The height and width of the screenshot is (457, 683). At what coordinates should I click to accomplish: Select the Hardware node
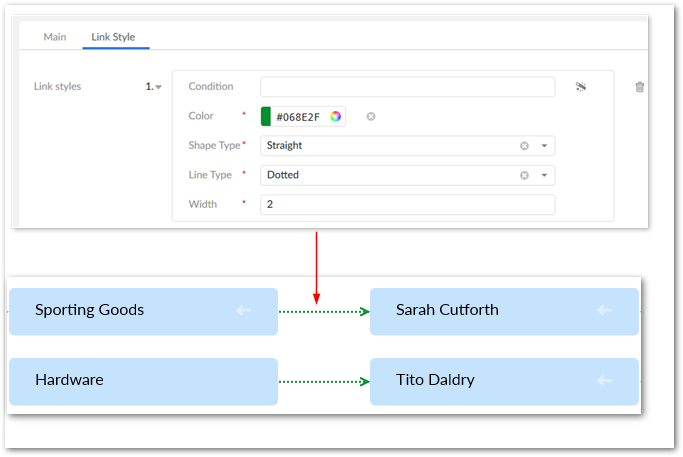coord(143,380)
